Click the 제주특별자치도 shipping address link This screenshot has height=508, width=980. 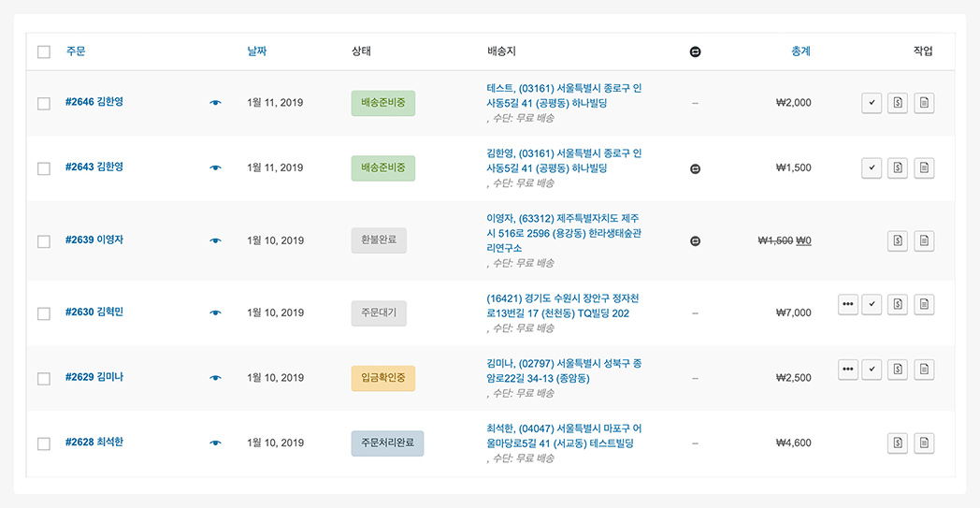(x=565, y=233)
